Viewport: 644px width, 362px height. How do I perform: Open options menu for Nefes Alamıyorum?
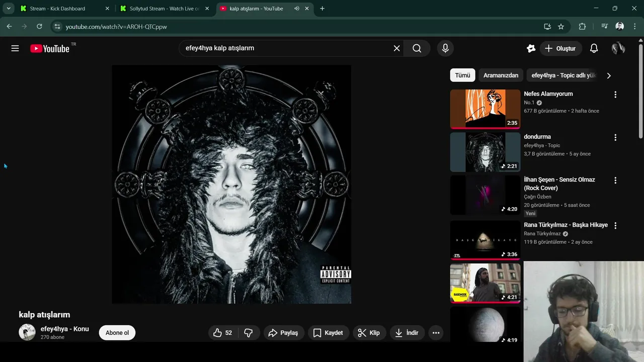pos(615,95)
